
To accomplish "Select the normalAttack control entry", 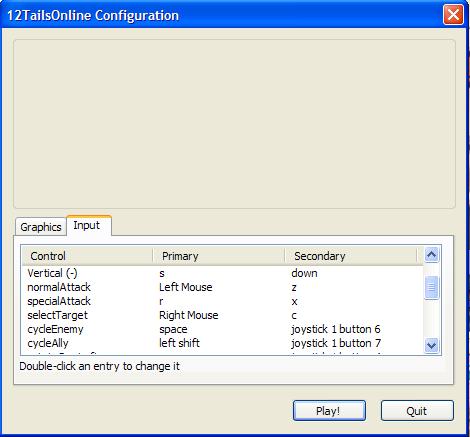I will coord(59,287).
